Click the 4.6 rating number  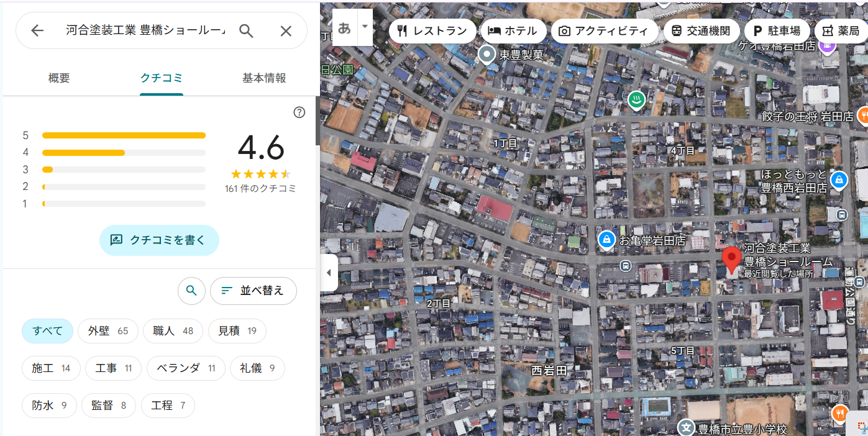click(x=261, y=147)
